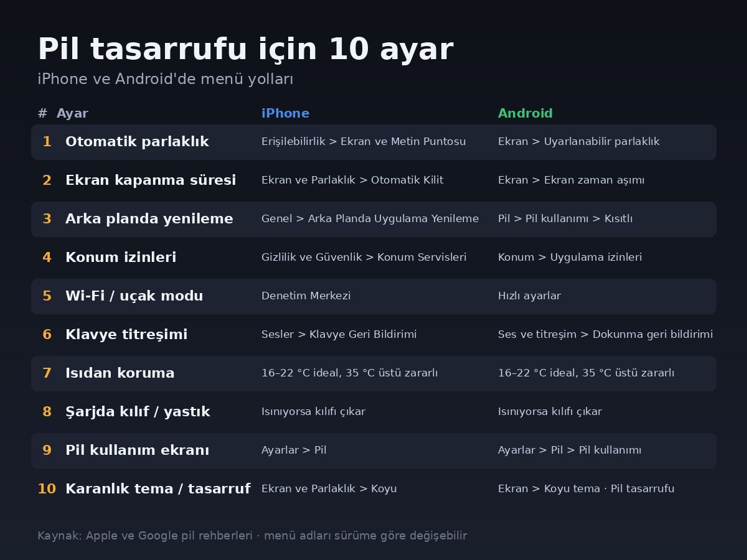The width and height of the screenshot is (747, 560).
Task: Click the "Hızlı ayarlar" cell
Action: pyautogui.click(x=529, y=296)
